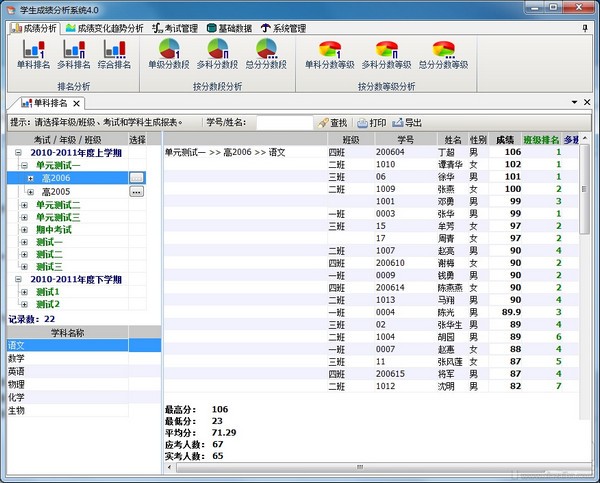Click the ellipsis button beside 高2005
This screenshot has height=483, width=600.
pyautogui.click(x=136, y=191)
